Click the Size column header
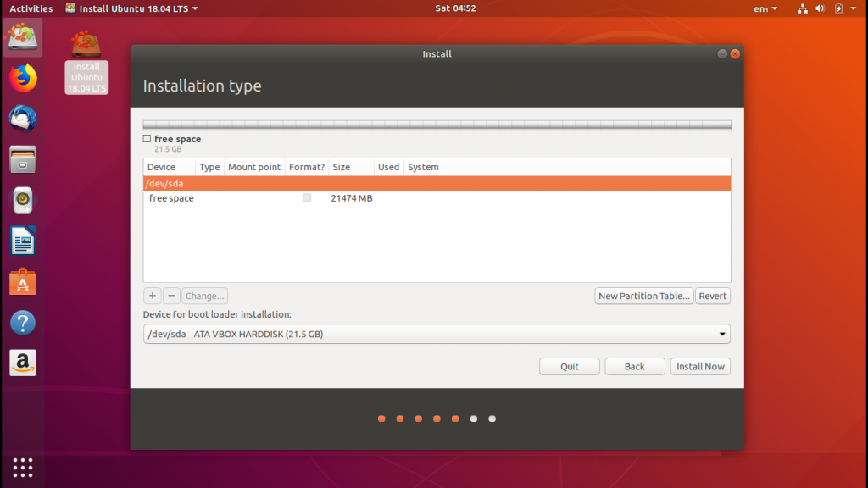868x488 pixels. point(351,167)
